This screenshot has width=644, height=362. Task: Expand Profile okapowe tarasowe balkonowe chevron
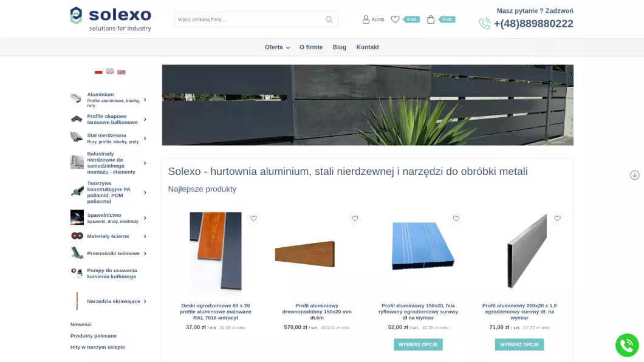pos(145,120)
